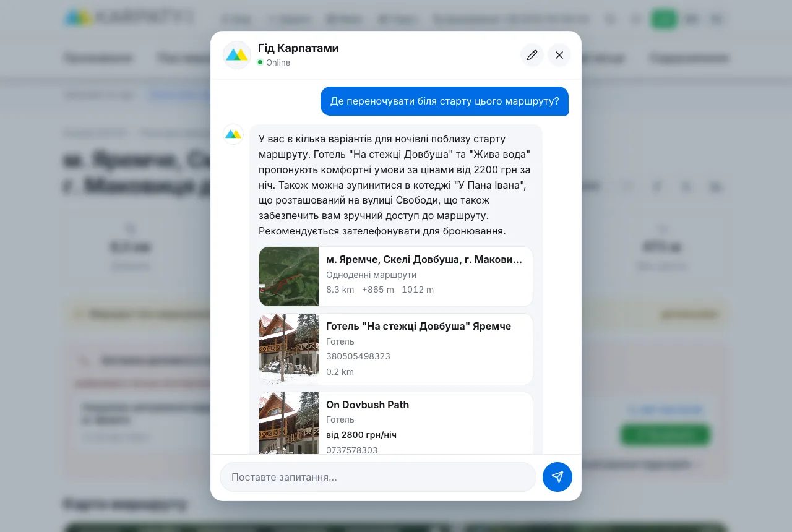Click the '8.3 km' route length value
This screenshot has height=532, width=792.
(x=340, y=290)
